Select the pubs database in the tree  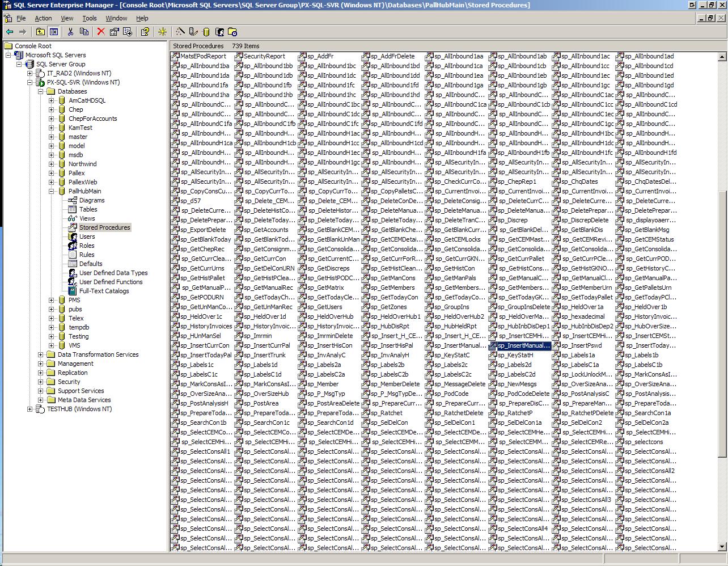75,309
